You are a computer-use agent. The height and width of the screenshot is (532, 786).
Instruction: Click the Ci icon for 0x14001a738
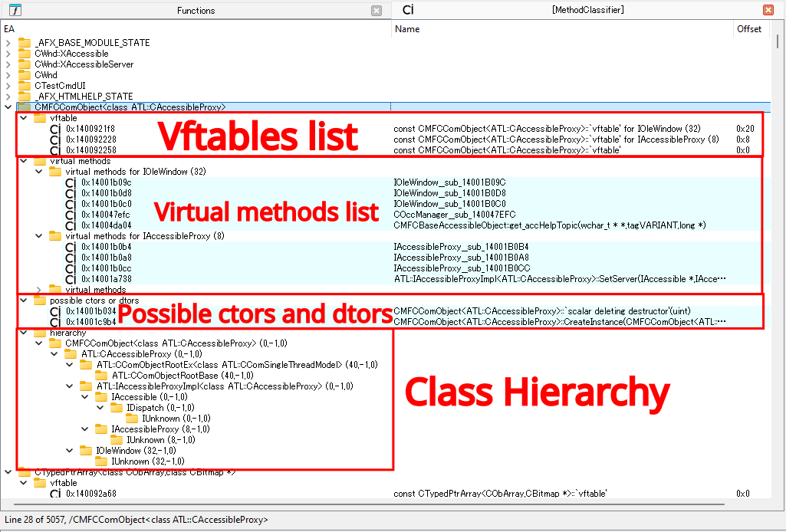(71, 280)
